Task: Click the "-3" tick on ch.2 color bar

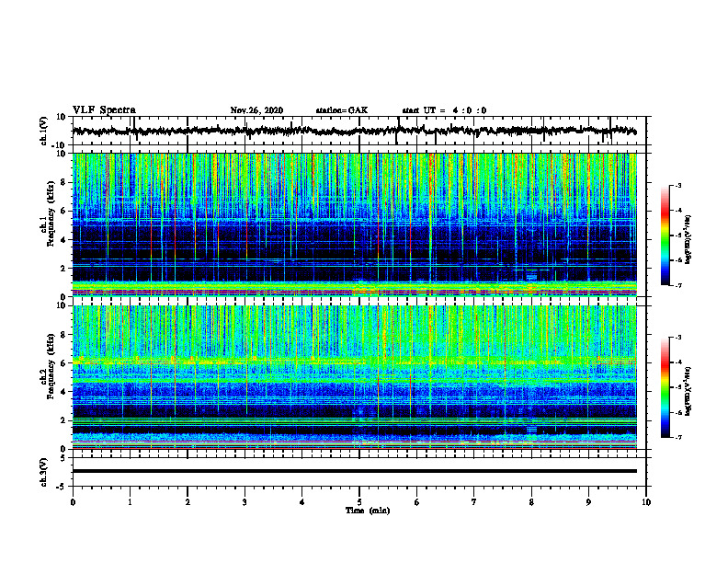Action: [x=678, y=338]
